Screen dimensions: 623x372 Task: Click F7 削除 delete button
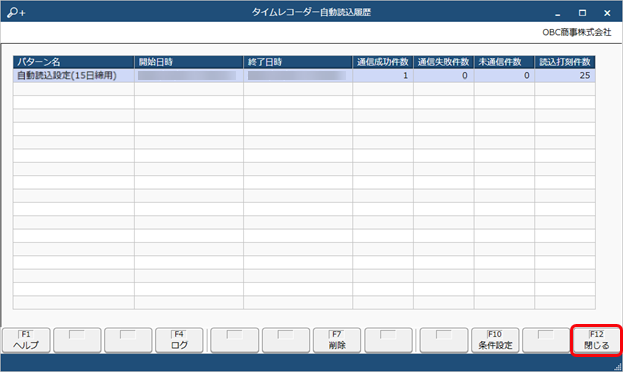point(337,340)
